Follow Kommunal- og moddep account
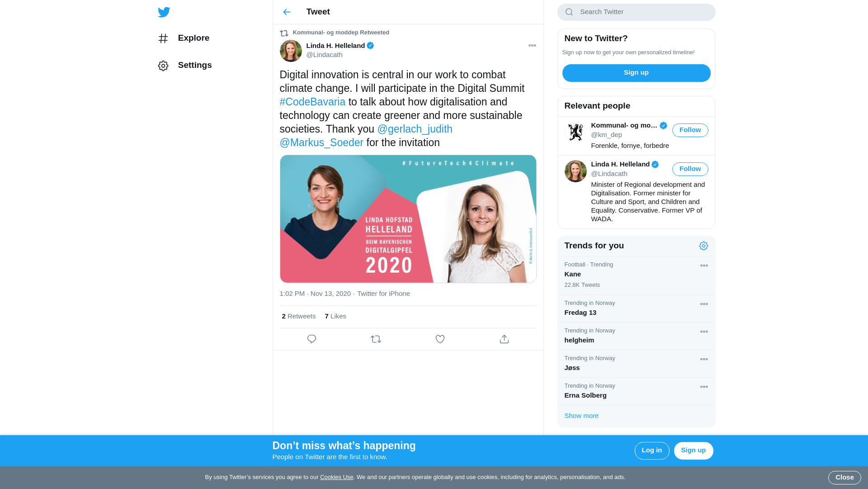Screen dimensions: 868x489 pos(690,130)
